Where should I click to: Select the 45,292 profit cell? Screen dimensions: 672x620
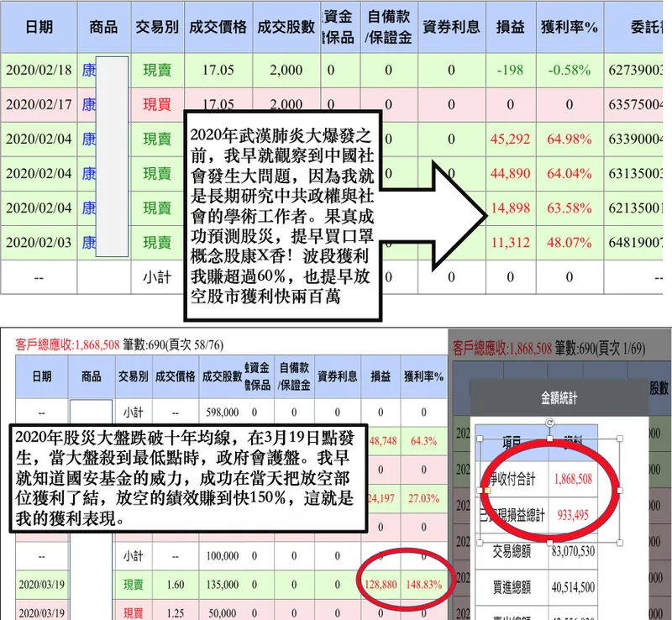pos(511,139)
